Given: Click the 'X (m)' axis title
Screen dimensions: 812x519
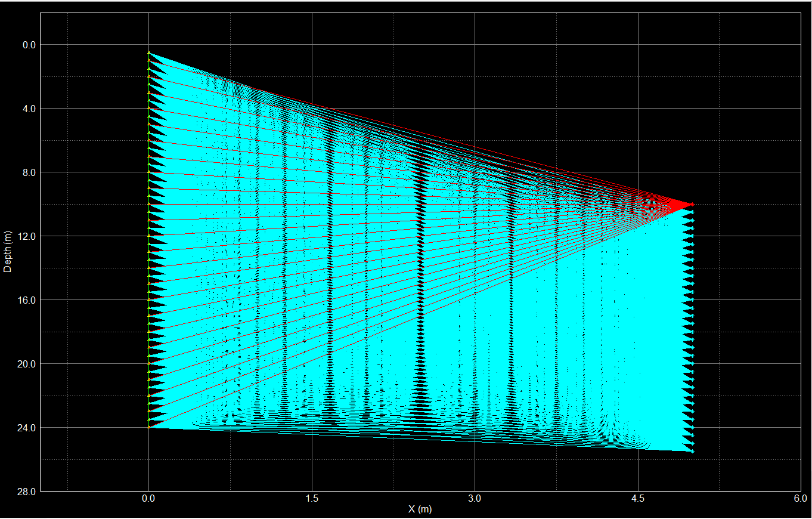Looking at the screenshot, I should (420, 509).
